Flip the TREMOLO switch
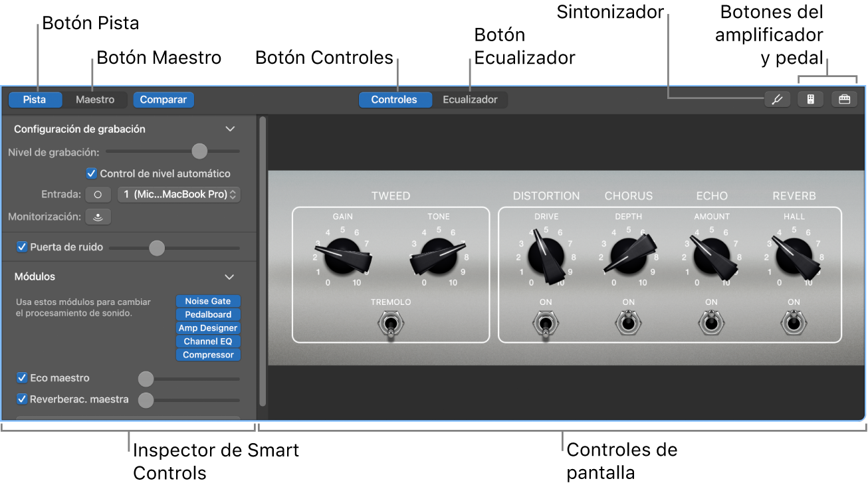Viewport: 868px width, 491px height. tap(390, 324)
